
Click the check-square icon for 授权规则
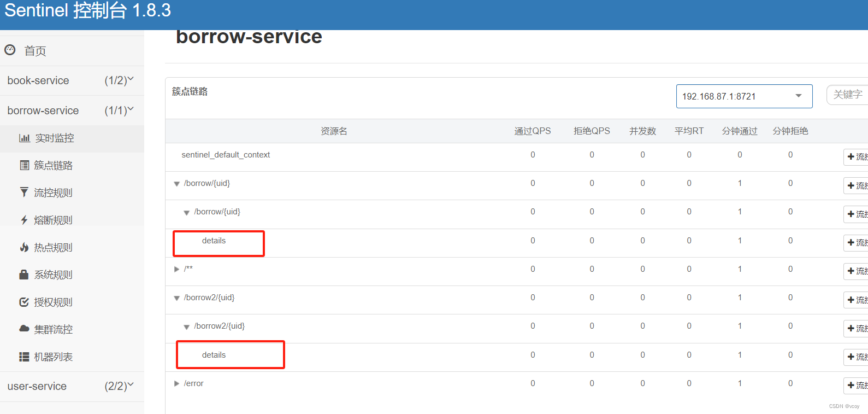point(24,302)
